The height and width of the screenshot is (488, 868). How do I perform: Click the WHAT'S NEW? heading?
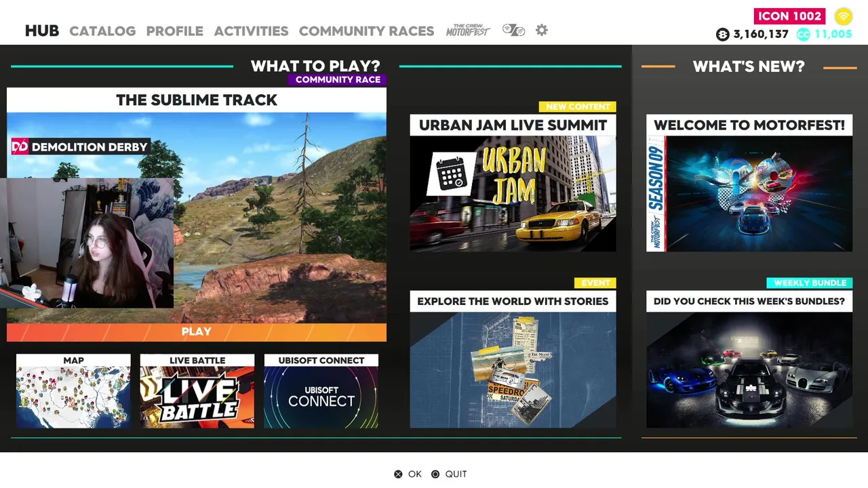coord(749,66)
